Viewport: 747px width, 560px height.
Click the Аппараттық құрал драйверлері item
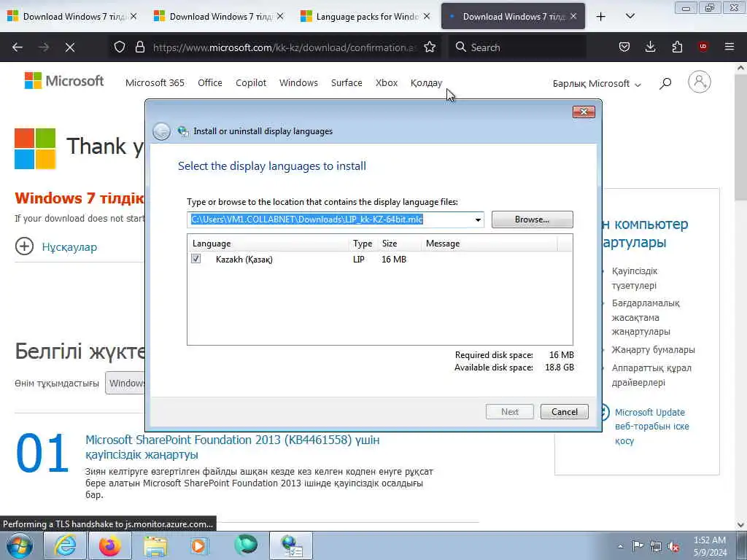pos(651,376)
